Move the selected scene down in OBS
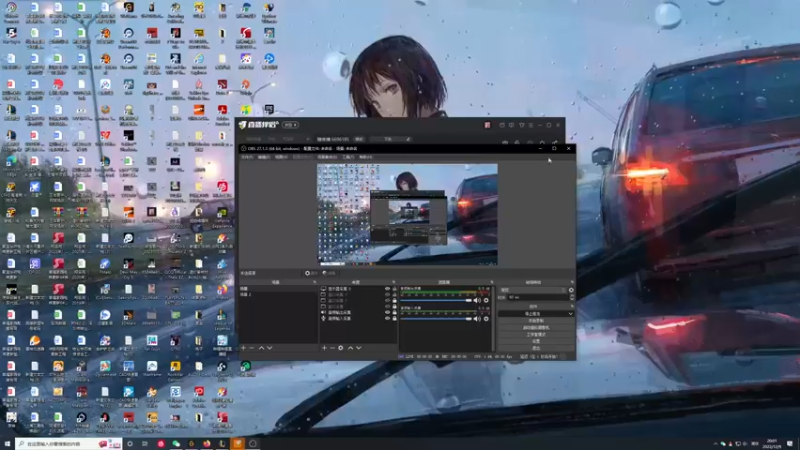Screen dimensions: 800x450 (270, 348)
